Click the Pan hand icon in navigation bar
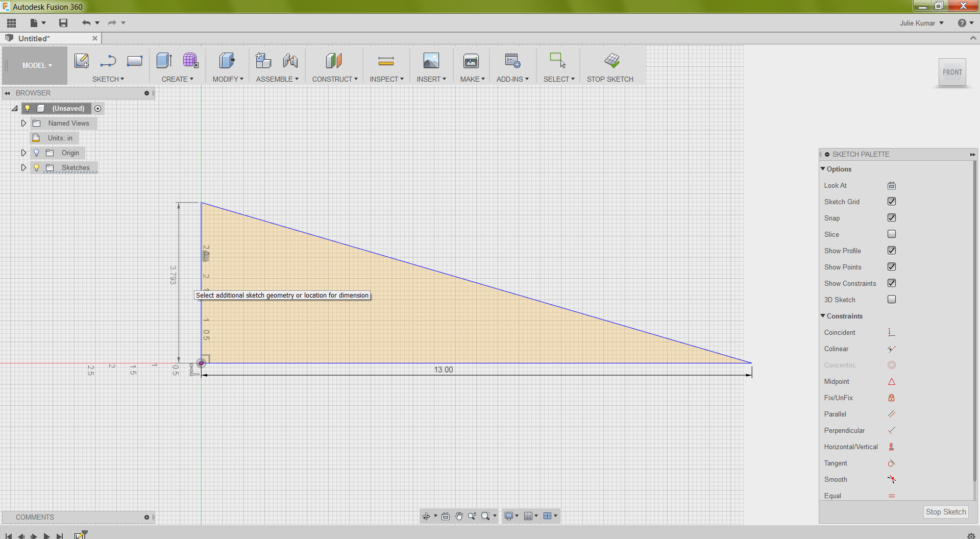Viewport: 980px width, 539px height. coord(459,516)
